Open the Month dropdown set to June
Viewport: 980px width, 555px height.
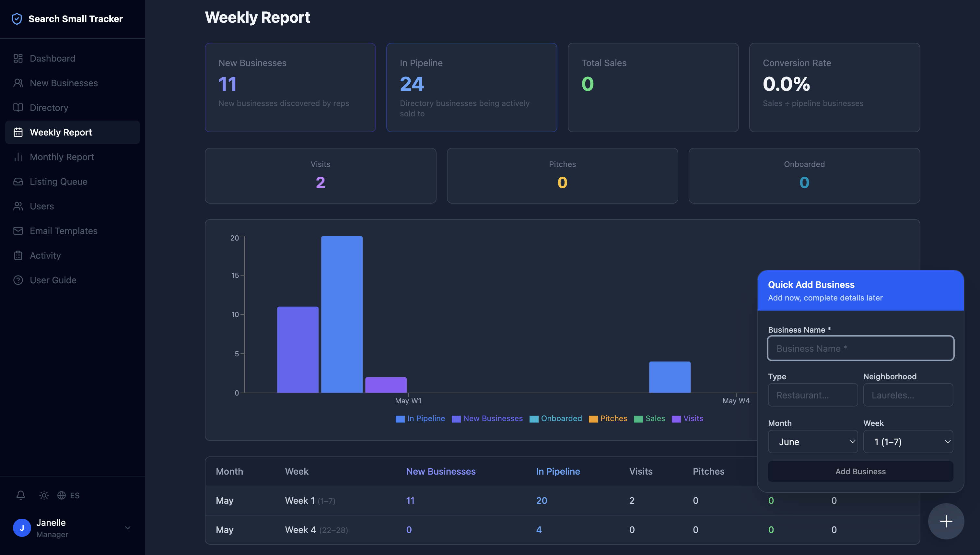tap(813, 442)
